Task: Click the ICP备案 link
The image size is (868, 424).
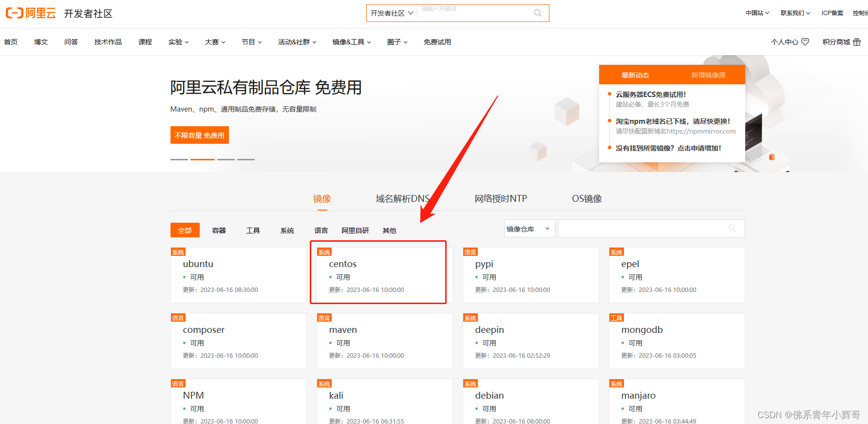Action: (x=832, y=13)
